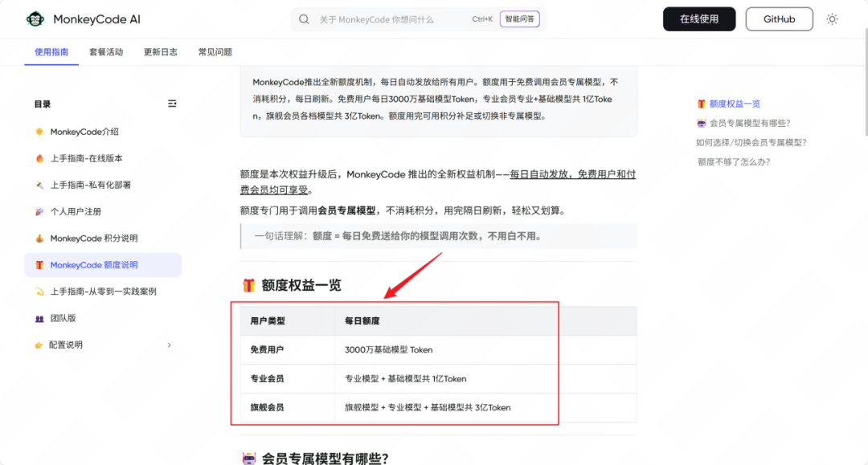Screen dimensions: 868x465
Task: Click the gift icon beside MonkeyCode 额度说明
Action: [39, 265]
